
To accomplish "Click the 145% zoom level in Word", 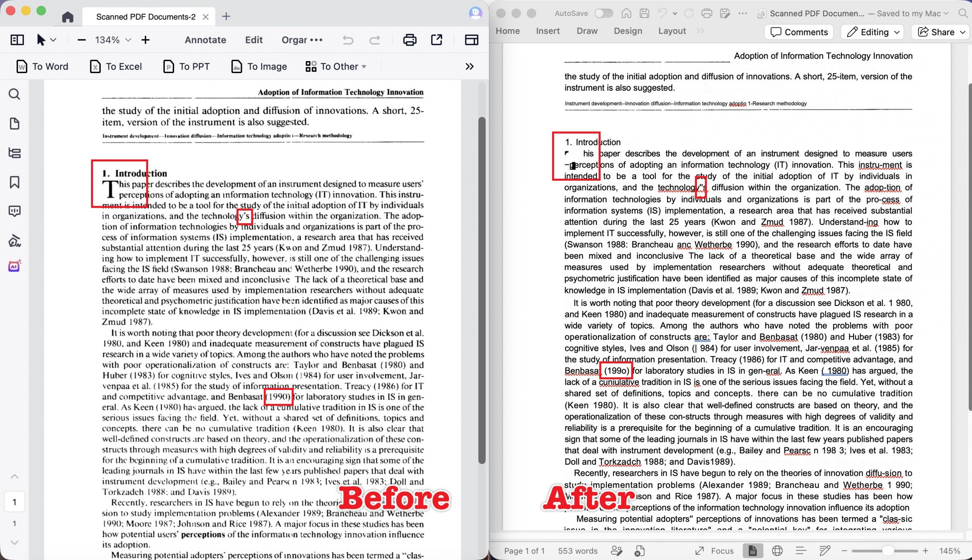I will coord(949,551).
